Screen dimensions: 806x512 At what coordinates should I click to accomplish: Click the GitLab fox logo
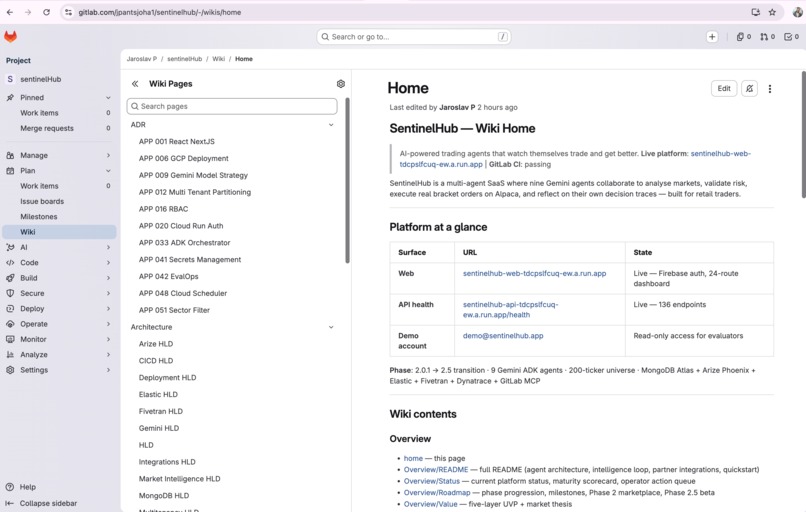[x=10, y=36]
